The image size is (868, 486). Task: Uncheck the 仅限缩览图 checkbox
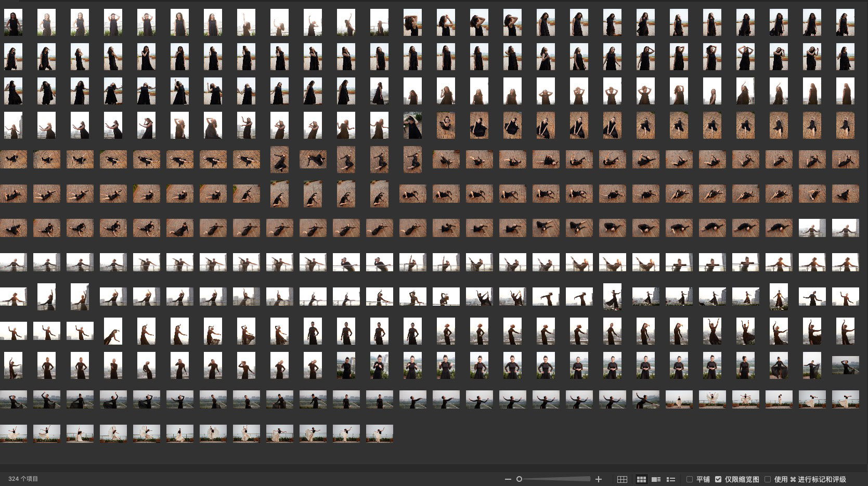coord(718,479)
